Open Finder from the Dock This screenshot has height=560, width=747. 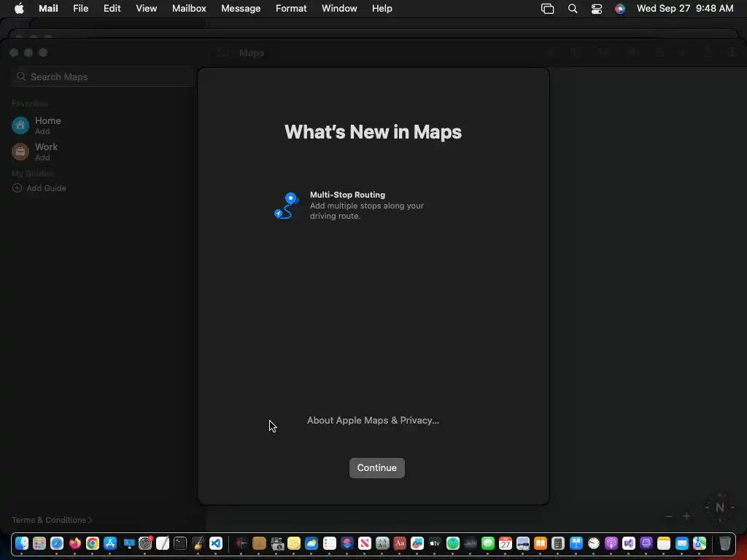pyautogui.click(x=22, y=543)
